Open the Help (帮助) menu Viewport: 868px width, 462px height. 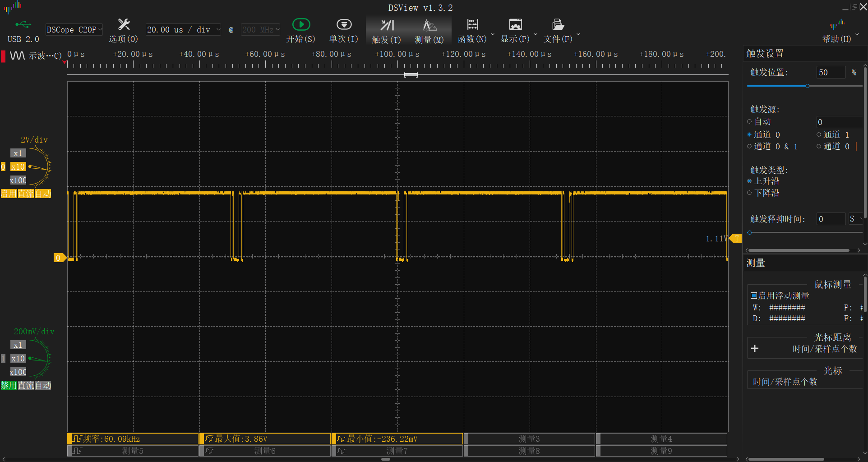[837, 32]
